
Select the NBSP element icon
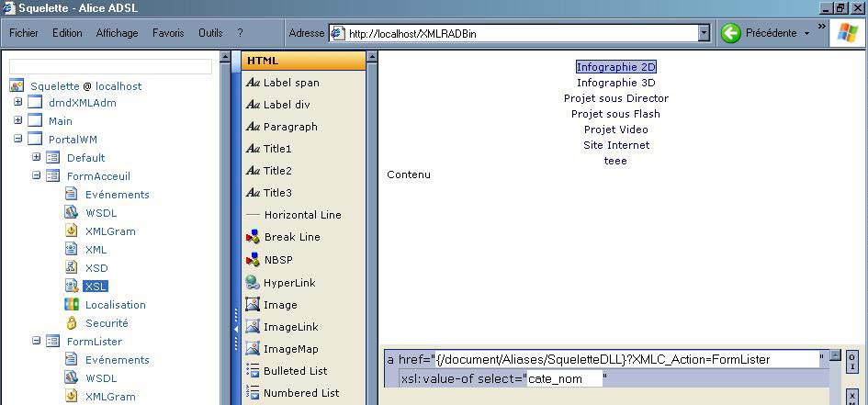pos(253,260)
